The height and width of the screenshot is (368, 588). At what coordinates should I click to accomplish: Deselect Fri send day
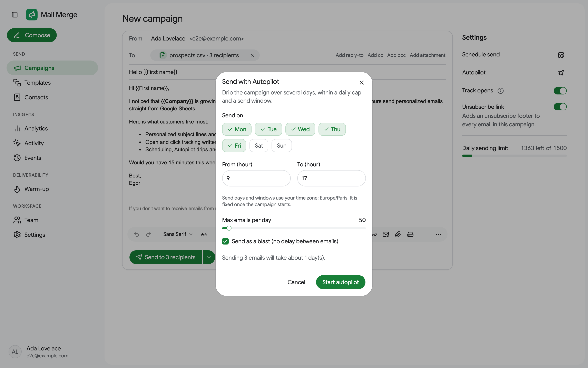tap(234, 146)
